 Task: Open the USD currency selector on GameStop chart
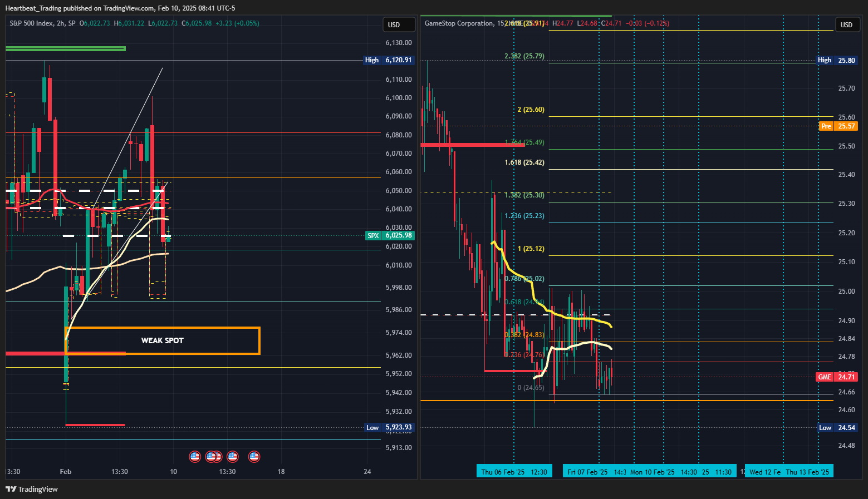pyautogui.click(x=846, y=24)
